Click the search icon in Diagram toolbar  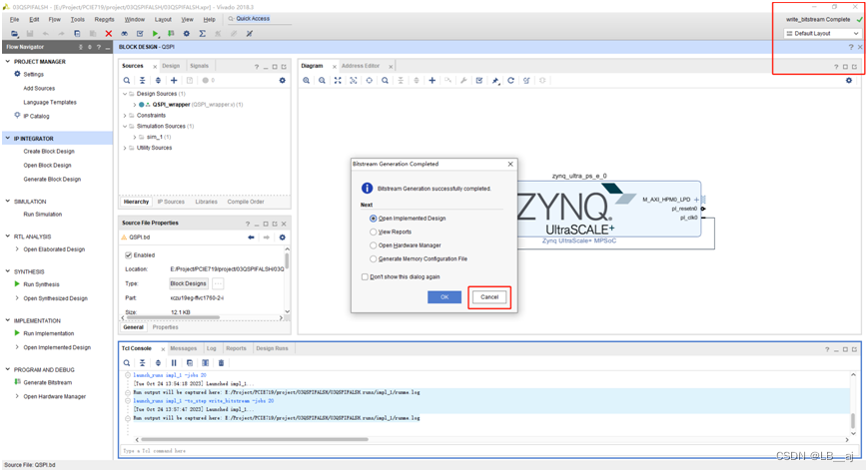pos(385,80)
